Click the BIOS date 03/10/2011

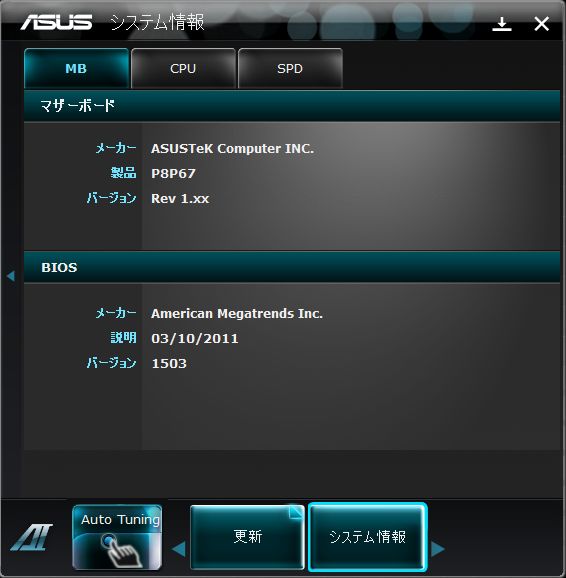pos(195,338)
